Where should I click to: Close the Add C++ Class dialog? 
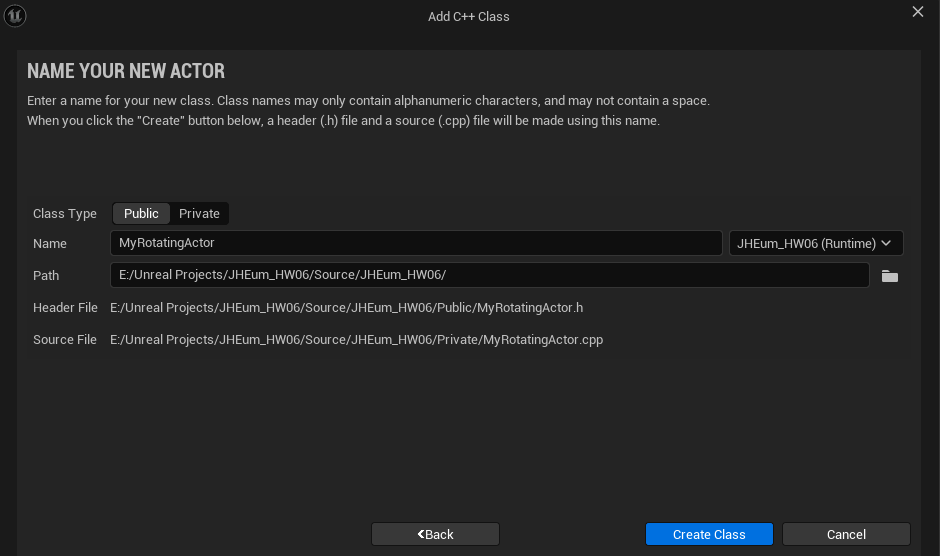point(917,11)
